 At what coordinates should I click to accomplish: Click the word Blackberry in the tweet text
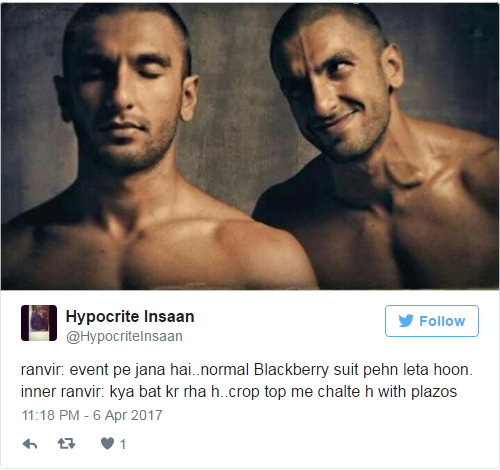click(x=291, y=370)
